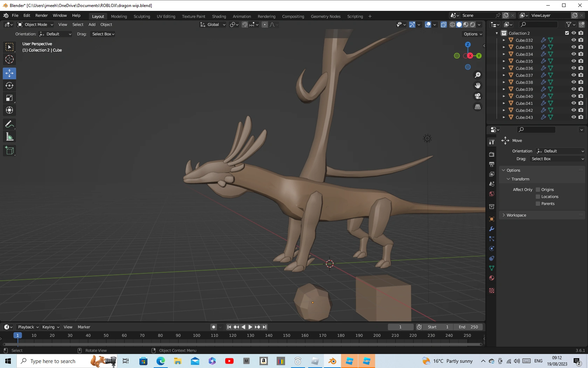Switch to the Sculpting workspace tab
The image size is (588, 368).
(141, 16)
